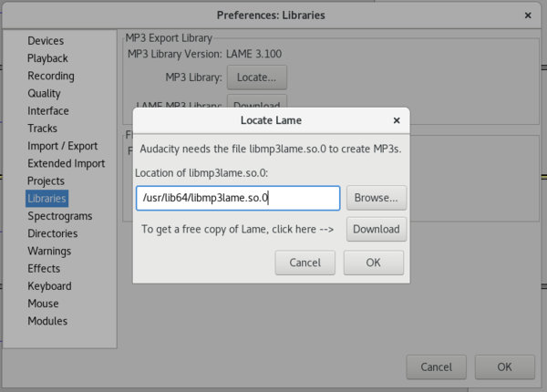
Task: Select the Import / Export category
Action: (x=62, y=146)
